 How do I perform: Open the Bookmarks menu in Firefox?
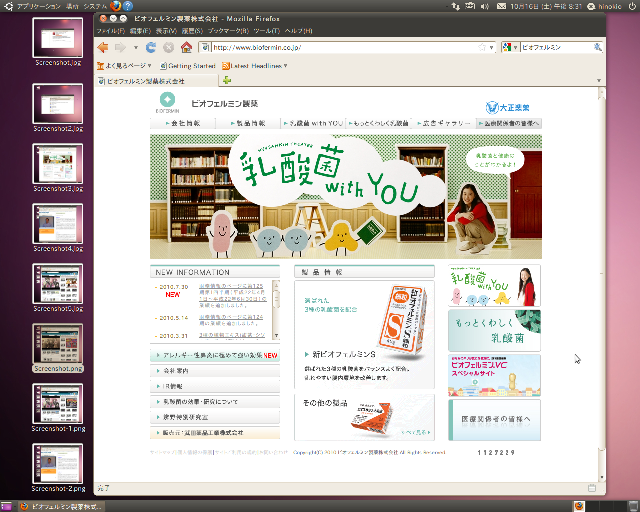228,31
